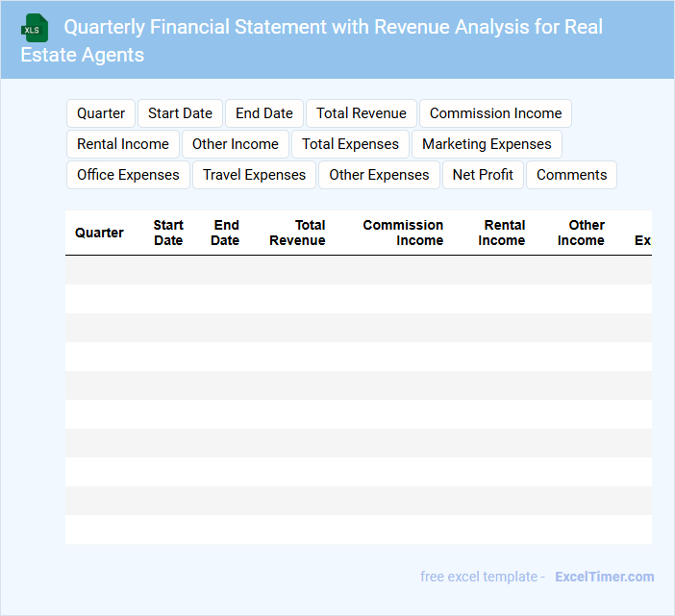Click the Travel Expenses tag
Image resolution: width=675 pixels, height=616 pixels.
coord(254,175)
